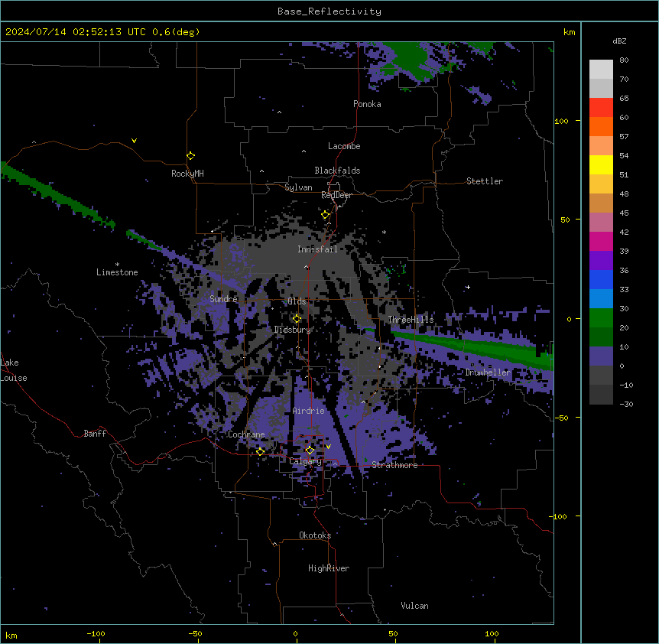The height and width of the screenshot is (644, 659).
Task: Select the blue 33-36 dBZ legend swatch
Action: click(601, 279)
